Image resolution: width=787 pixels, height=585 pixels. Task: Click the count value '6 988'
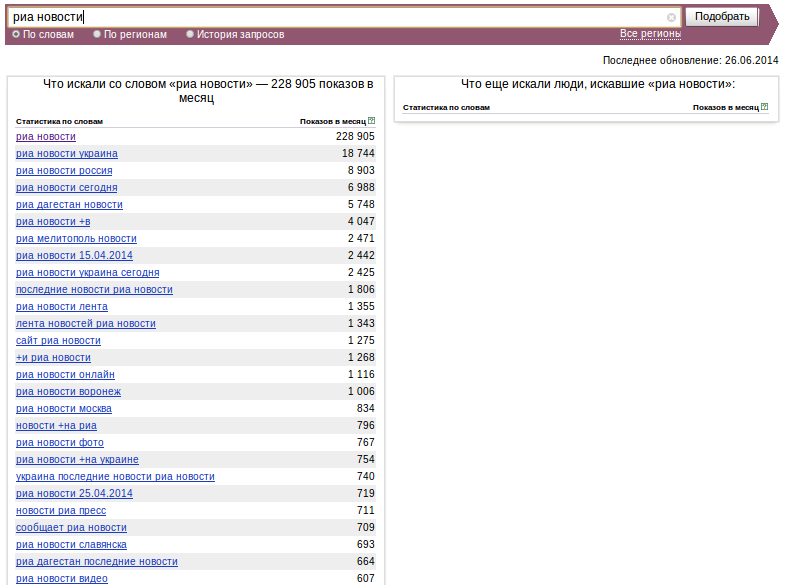(361, 188)
